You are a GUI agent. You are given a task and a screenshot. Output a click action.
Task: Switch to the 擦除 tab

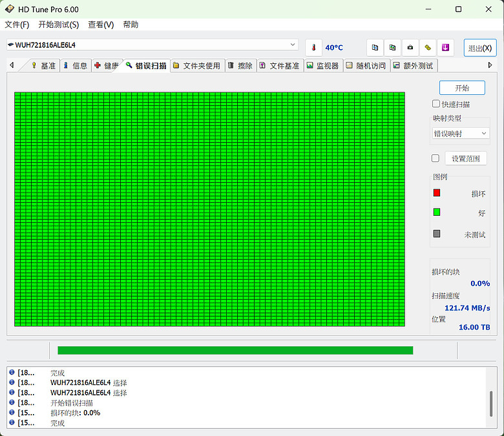pyautogui.click(x=241, y=66)
